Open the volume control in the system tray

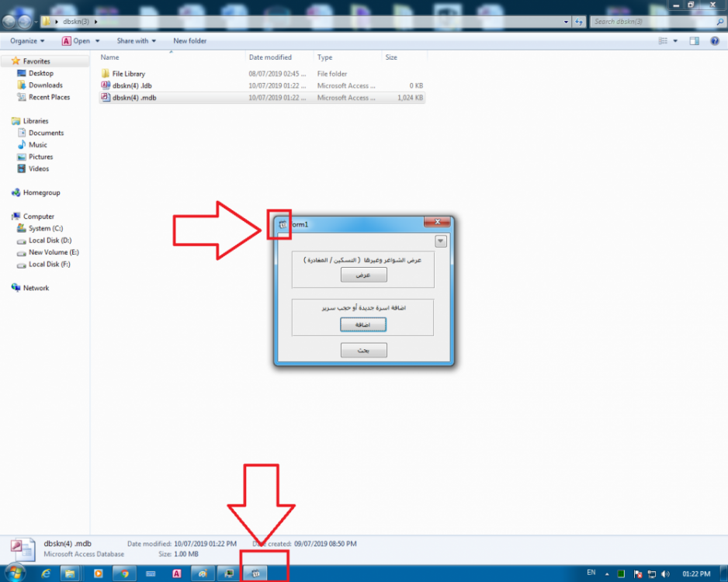click(x=665, y=574)
